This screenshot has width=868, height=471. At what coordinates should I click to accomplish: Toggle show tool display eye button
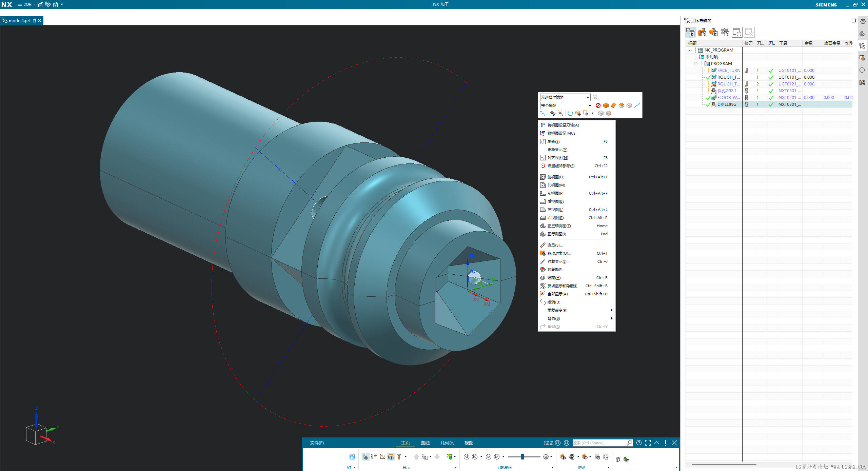(x=391, y=457)
